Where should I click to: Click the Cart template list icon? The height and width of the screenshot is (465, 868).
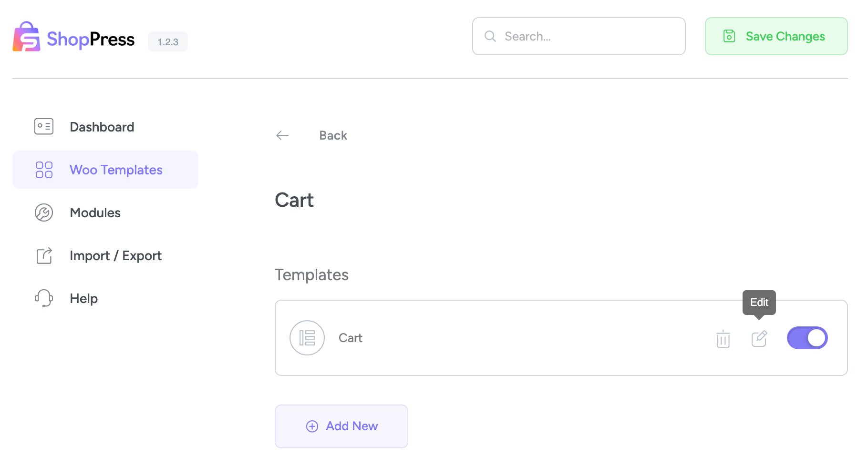[307, 337]
